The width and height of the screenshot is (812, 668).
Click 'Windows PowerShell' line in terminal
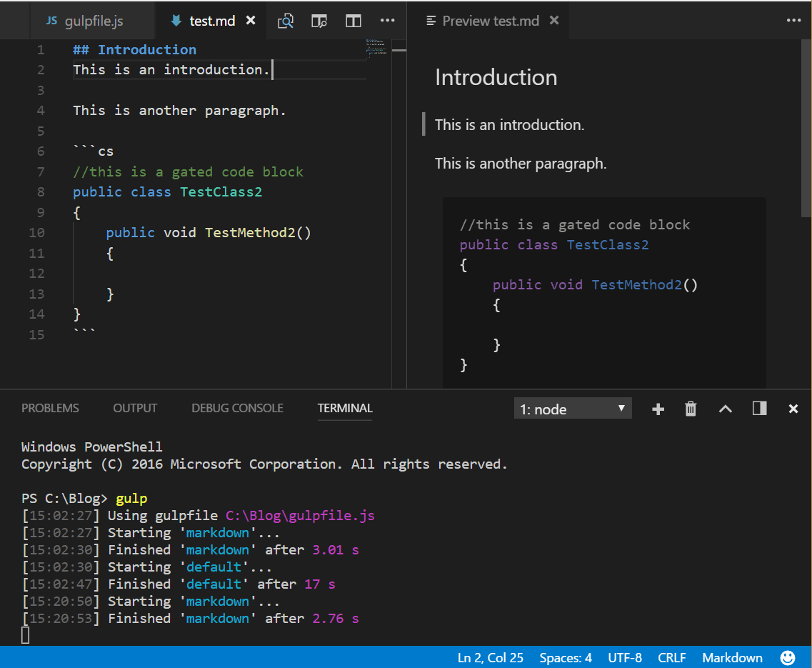pos(91,447)
